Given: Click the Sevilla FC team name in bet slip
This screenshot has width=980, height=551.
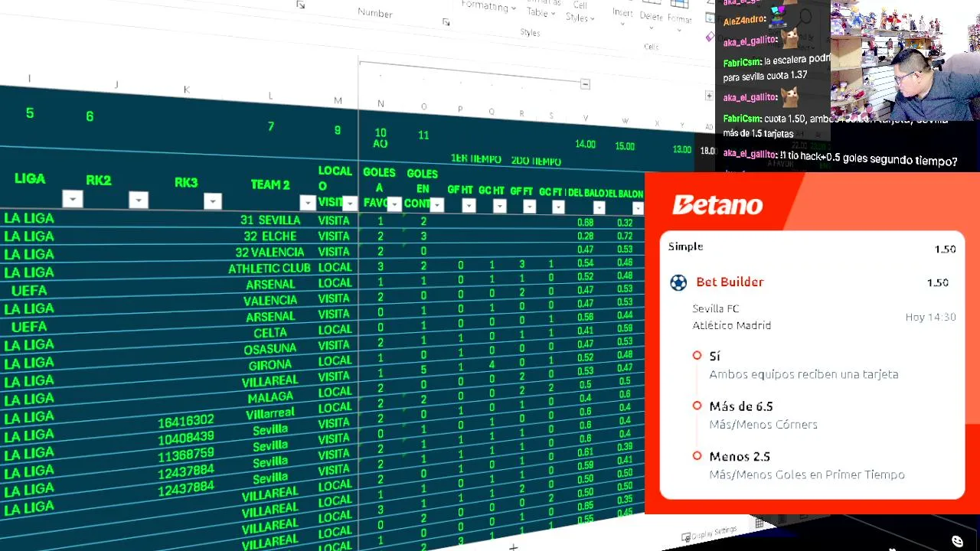Looking at the screenshot, I should (716, 308).
